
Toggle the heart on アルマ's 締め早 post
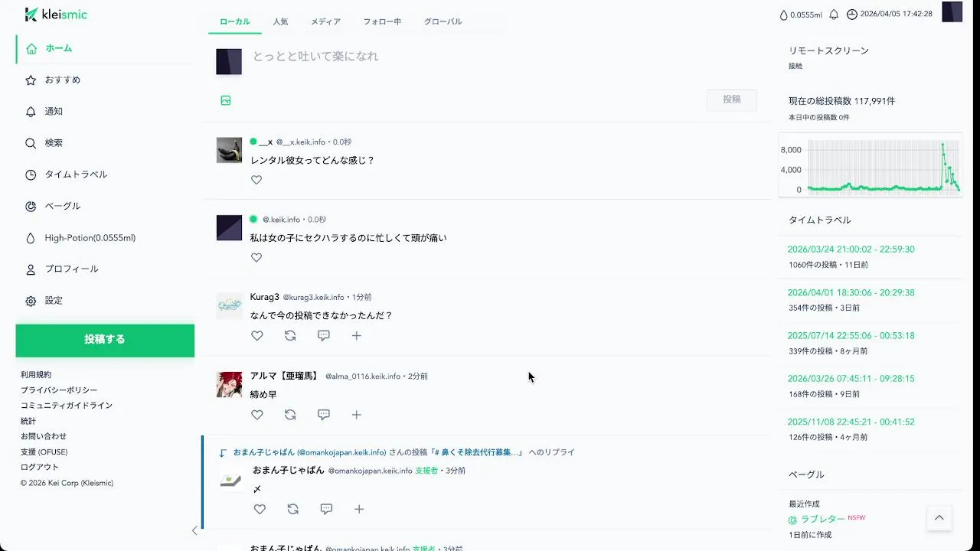tap(257, 415)
